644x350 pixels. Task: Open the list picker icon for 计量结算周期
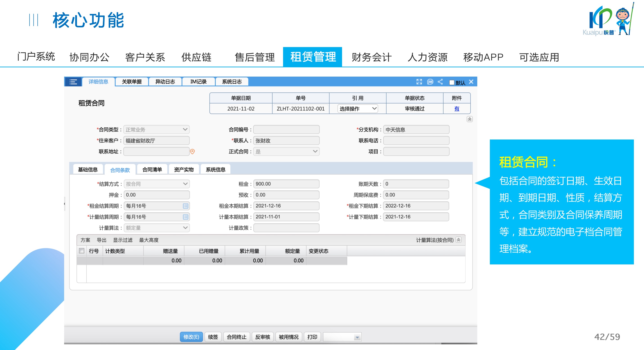(185, 217)
